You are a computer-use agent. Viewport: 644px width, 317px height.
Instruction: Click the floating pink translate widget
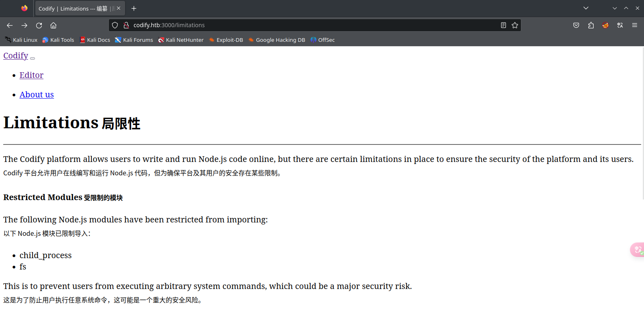pyautogui.click(x=638, y=250)
